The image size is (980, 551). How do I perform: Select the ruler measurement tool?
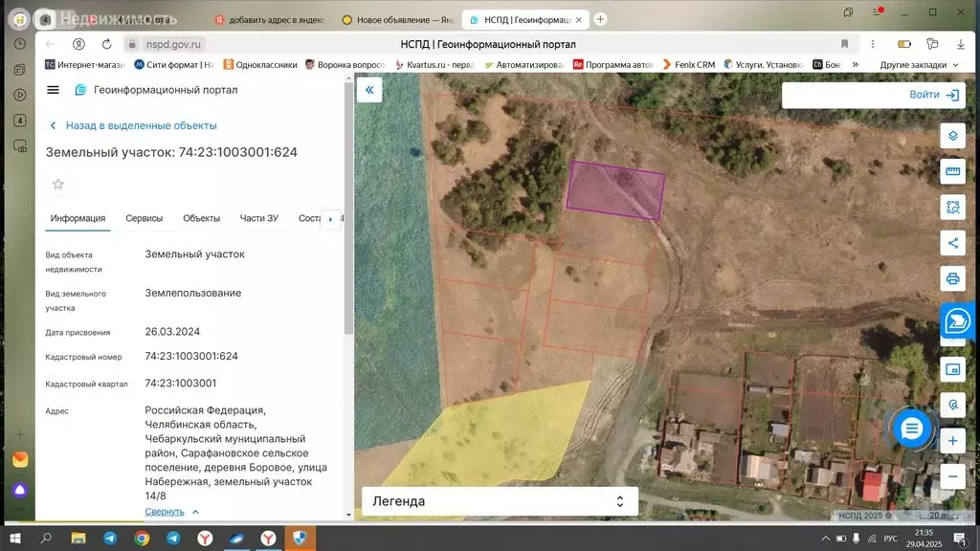[x=952, y=171]
